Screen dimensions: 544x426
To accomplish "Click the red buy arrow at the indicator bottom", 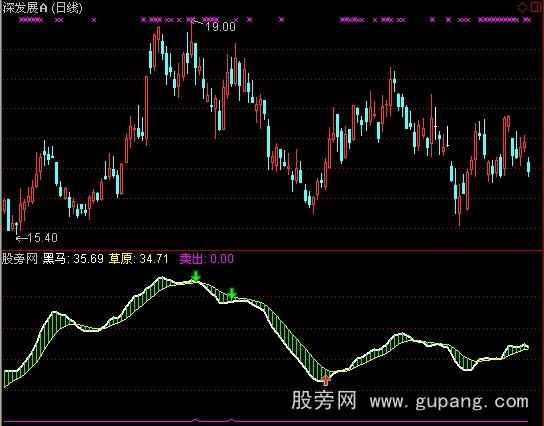I will pyautogui.click(x=325, y=381).
